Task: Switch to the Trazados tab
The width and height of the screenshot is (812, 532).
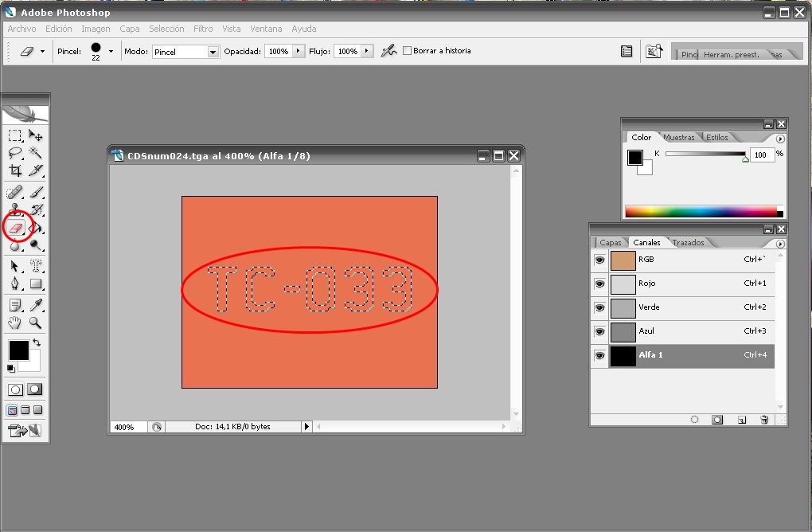Action: tap(689, 242)
